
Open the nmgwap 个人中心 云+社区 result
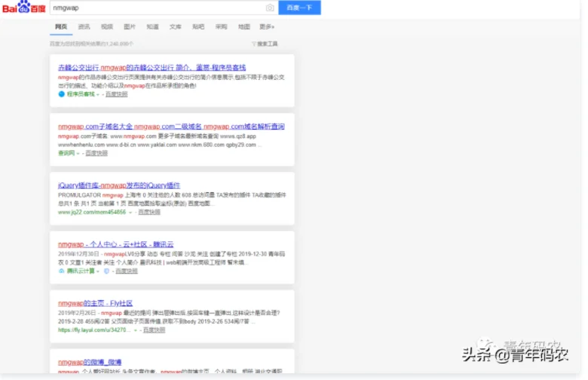tap(116, 244)
